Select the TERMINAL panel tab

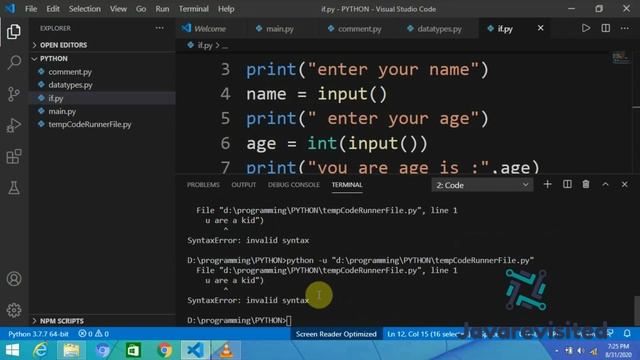[x=347, y=184]
